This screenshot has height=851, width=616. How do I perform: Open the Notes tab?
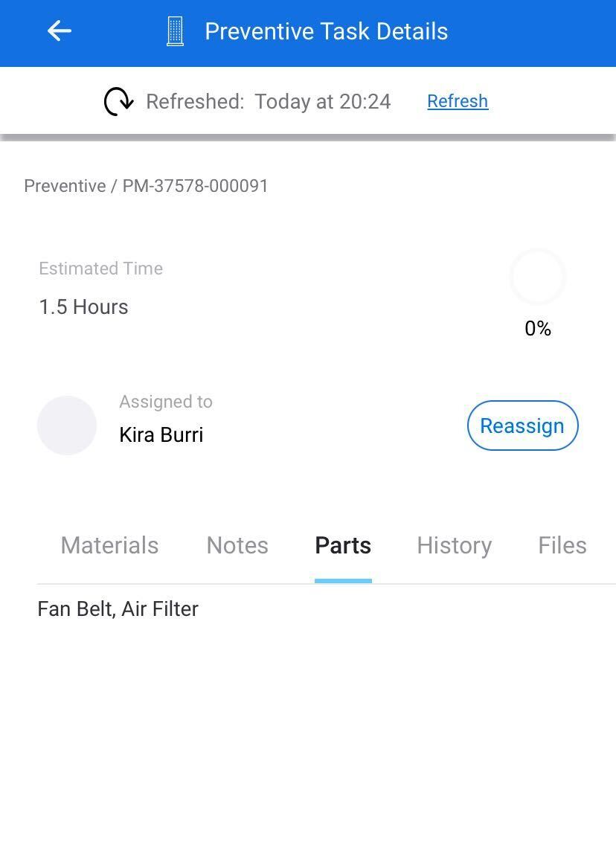point(237,545)
